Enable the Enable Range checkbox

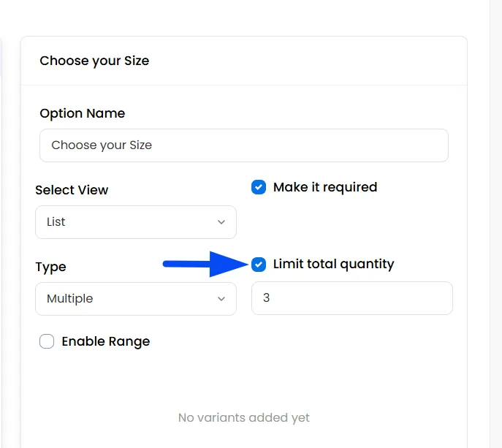[x=47, y=341]
